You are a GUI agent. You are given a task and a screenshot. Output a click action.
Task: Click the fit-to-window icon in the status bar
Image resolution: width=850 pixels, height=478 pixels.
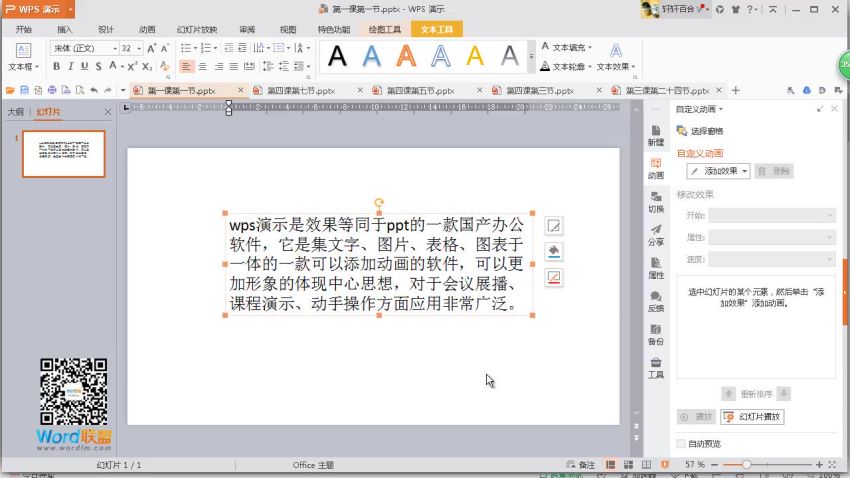832,464
